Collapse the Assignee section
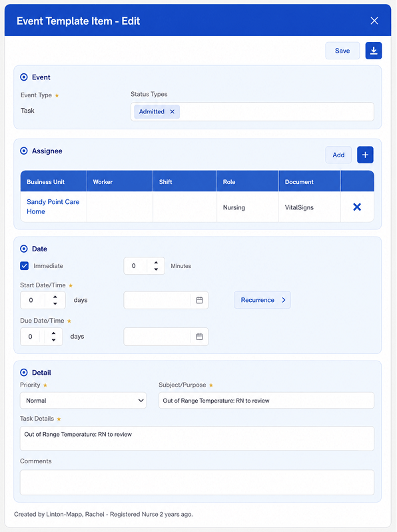 coord(24,151)
